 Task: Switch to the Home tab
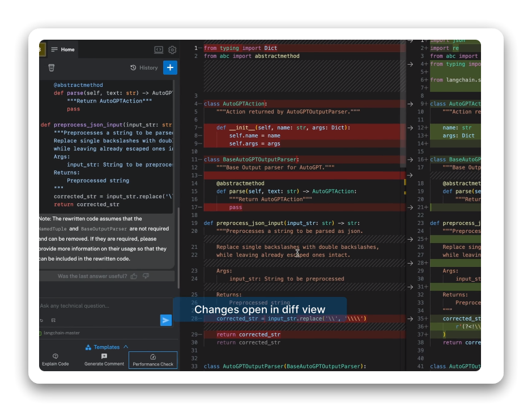[67, 50]
